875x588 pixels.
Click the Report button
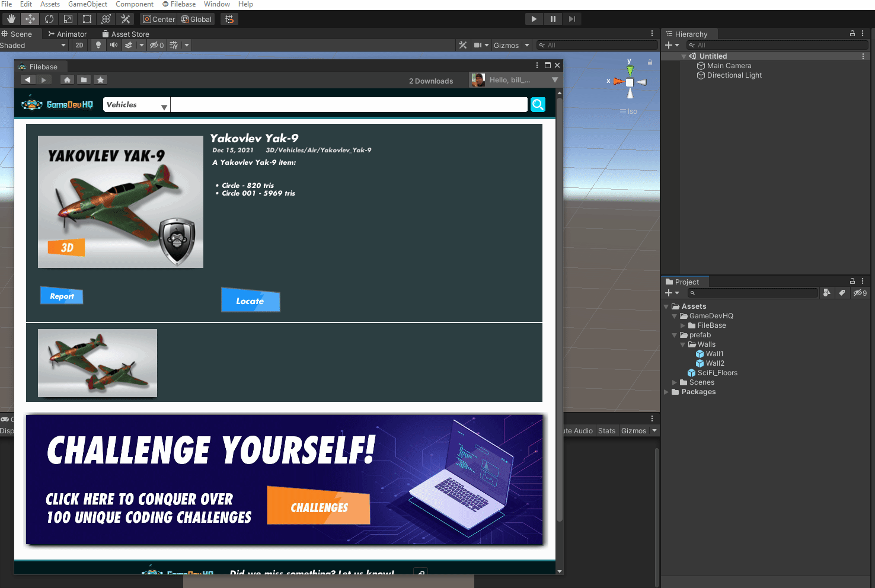pyautogui.click(x=62, y=296)
